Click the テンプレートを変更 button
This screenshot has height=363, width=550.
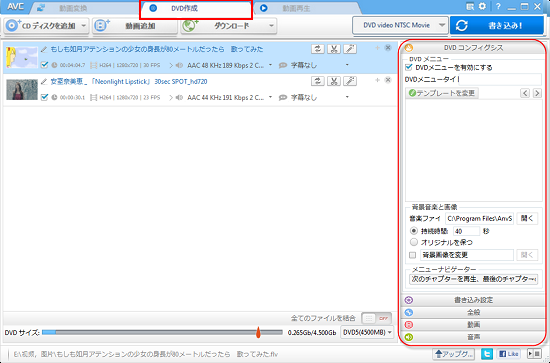442,93
